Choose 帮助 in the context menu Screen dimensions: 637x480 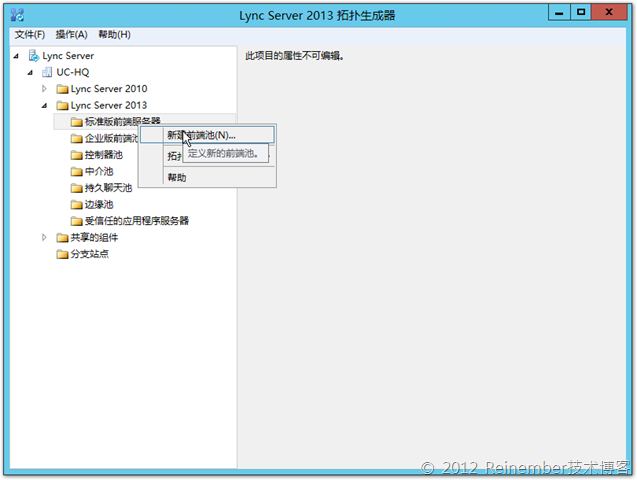coord(207,177)
